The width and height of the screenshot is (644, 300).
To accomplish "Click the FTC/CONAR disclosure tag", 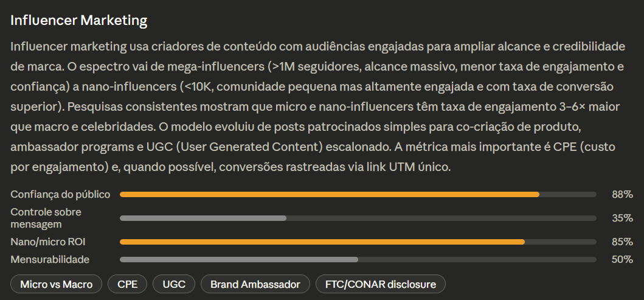I will click(x=380, y=284).
